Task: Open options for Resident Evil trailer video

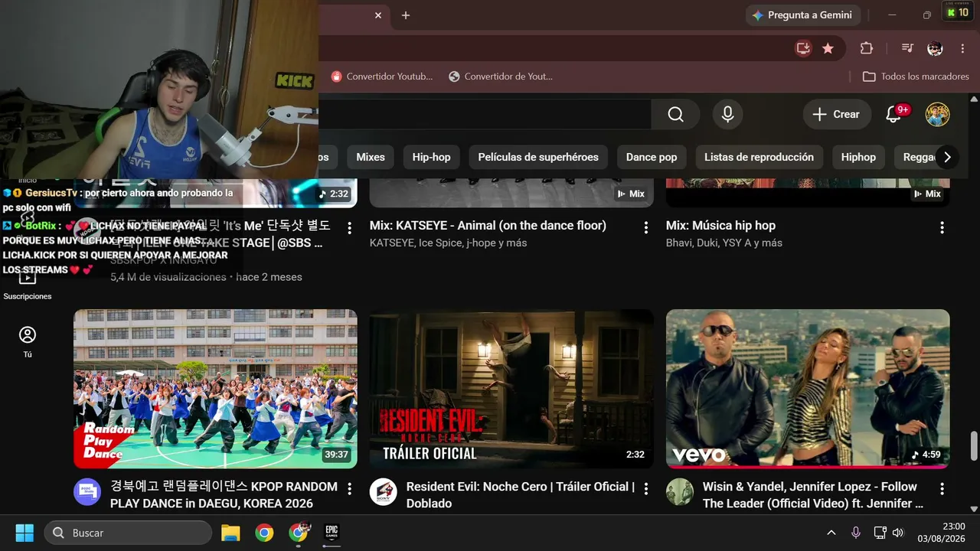Action: pos(645,488)
